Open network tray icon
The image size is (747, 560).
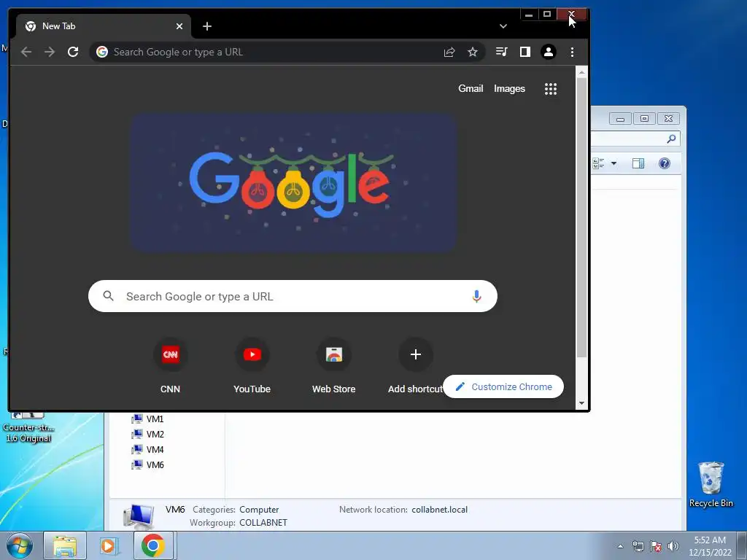pos(638,546)
